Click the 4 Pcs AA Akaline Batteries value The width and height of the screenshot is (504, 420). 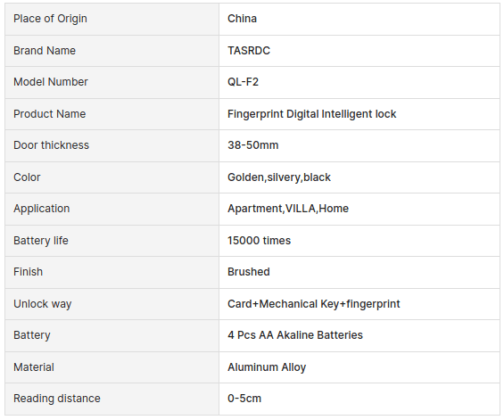[295, 335]
